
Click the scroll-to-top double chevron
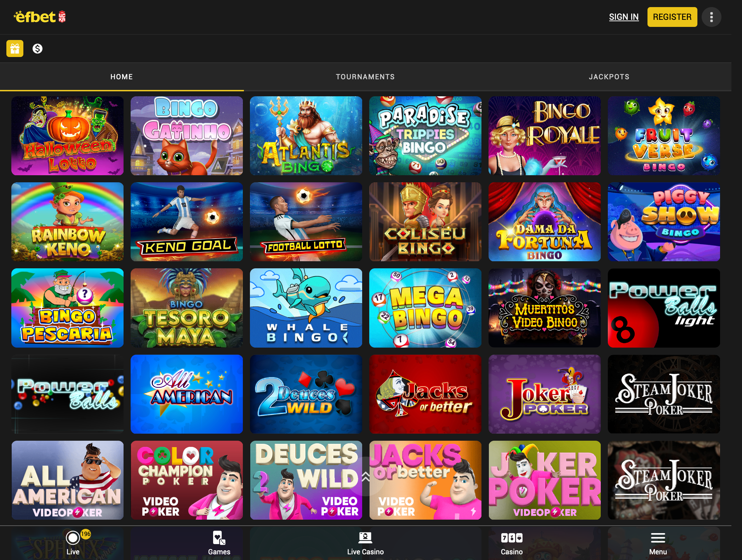[x=366, y=476]
